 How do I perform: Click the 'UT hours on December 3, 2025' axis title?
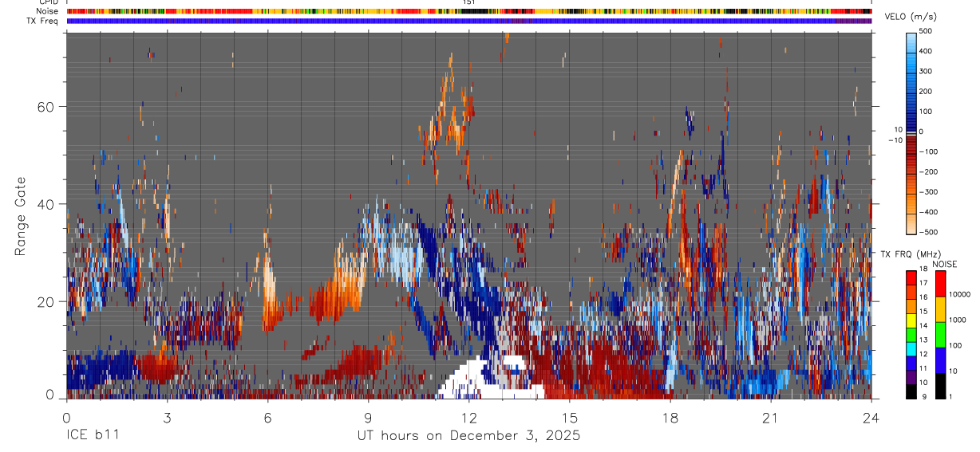pyautogui.click(x=468, y=436)
